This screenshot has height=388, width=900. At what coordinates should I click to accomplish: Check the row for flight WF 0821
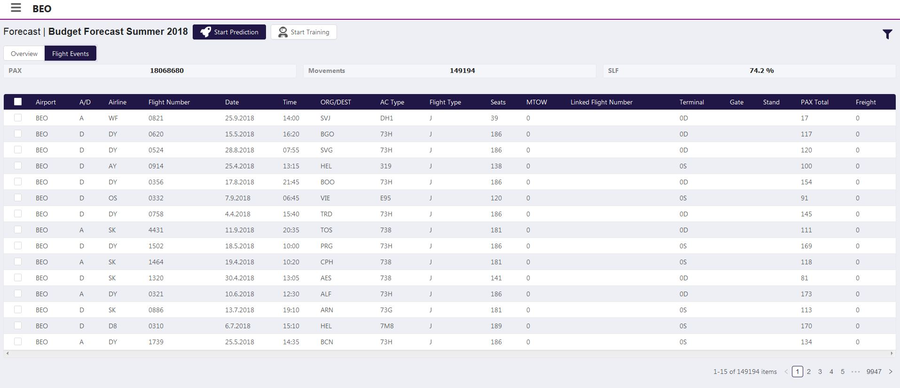pos(18,118)
